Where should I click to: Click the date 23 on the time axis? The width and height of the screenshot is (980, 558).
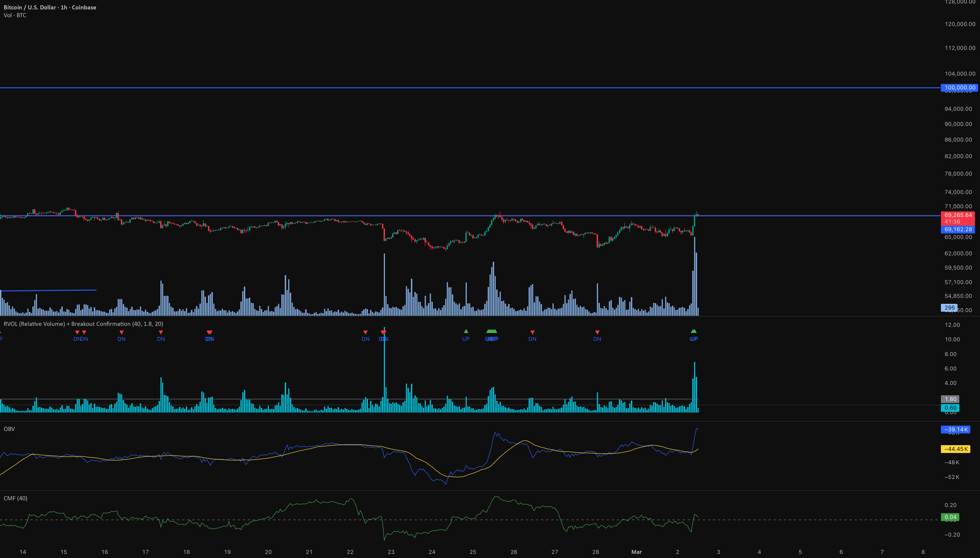pyautogui.click(x=391, y=552)
